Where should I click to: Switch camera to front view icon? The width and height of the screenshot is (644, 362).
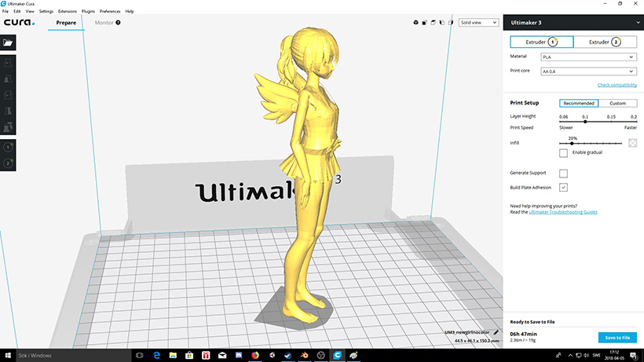[424, 23]
